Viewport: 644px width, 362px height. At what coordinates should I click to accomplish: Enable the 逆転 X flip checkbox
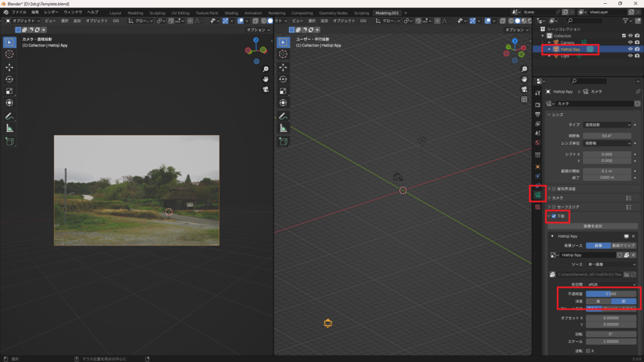pos(588,351)
